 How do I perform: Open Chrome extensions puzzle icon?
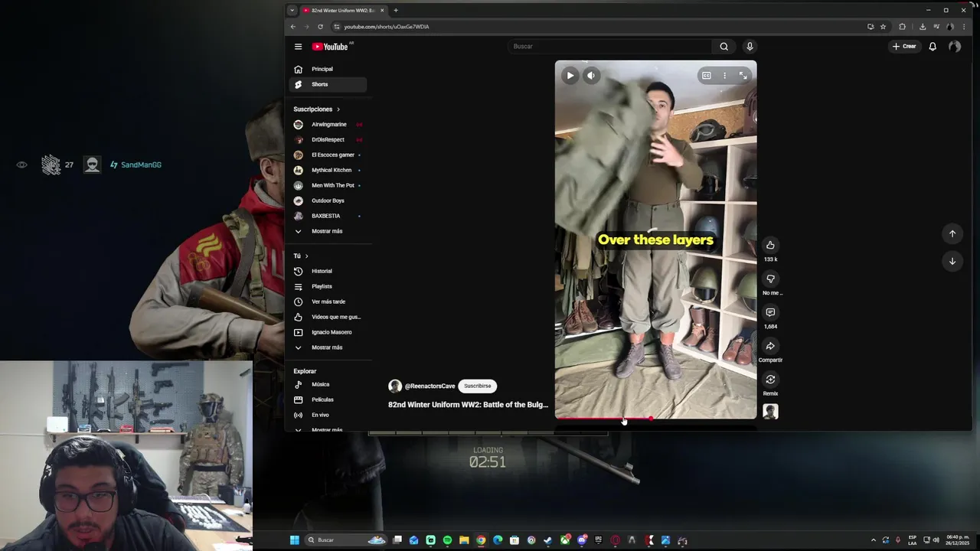point(902,27)
